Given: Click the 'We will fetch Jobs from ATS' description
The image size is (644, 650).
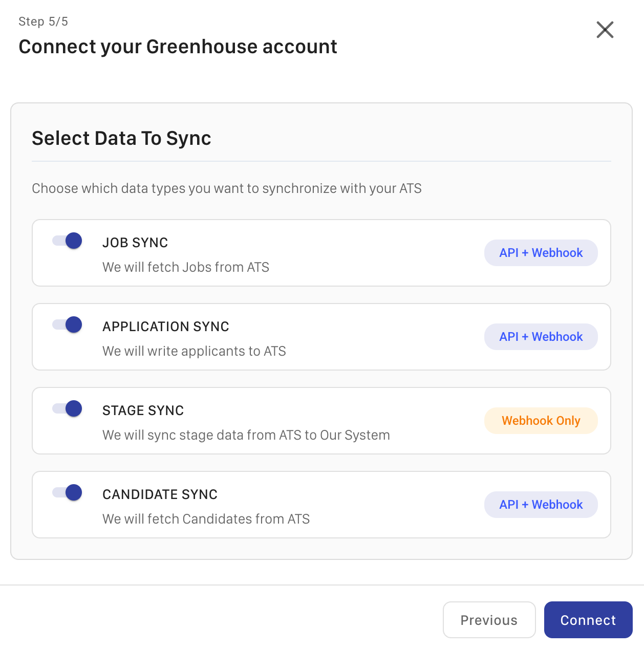Looking at the screenshot, I should [x=185, y=267].
